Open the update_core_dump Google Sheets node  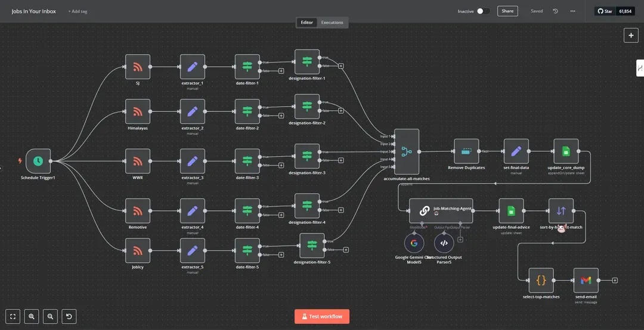(x=566, y=151)
